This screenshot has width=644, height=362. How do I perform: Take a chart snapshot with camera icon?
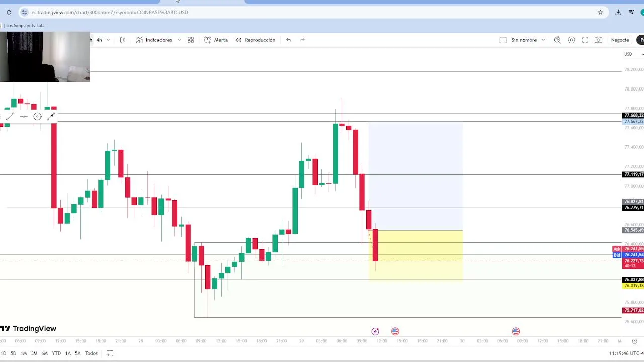598,40
